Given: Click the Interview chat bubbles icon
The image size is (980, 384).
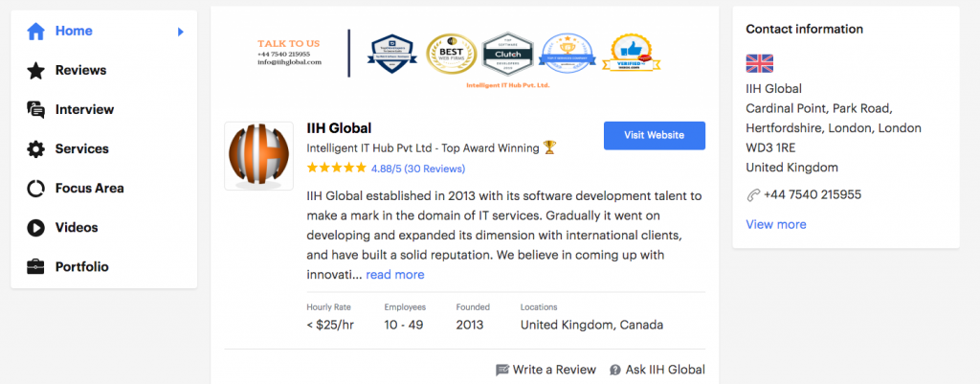Looking at the screenshot, I should coord(35,110).
